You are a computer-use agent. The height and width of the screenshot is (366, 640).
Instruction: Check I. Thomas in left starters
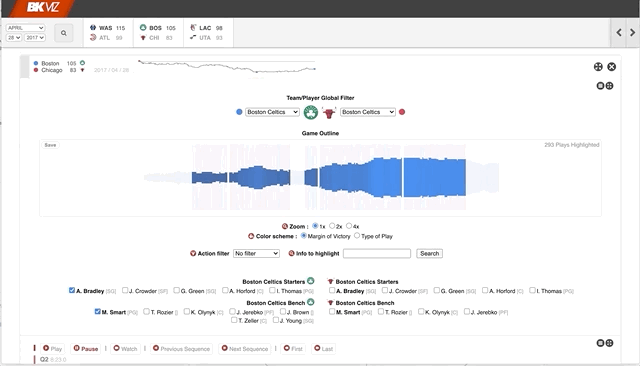click(x=272, y=290)
